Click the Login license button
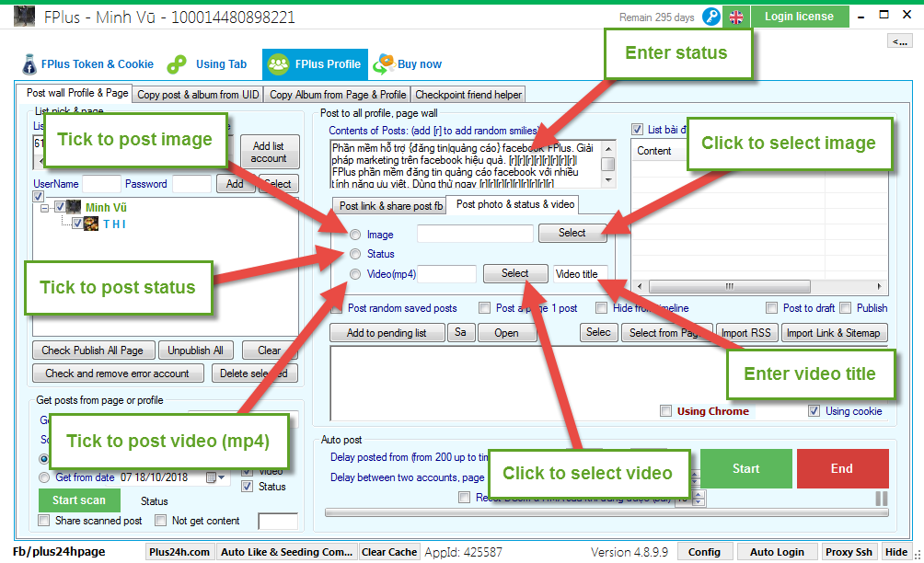This screenshot has width=924, height=563. (x=799, y=17)
